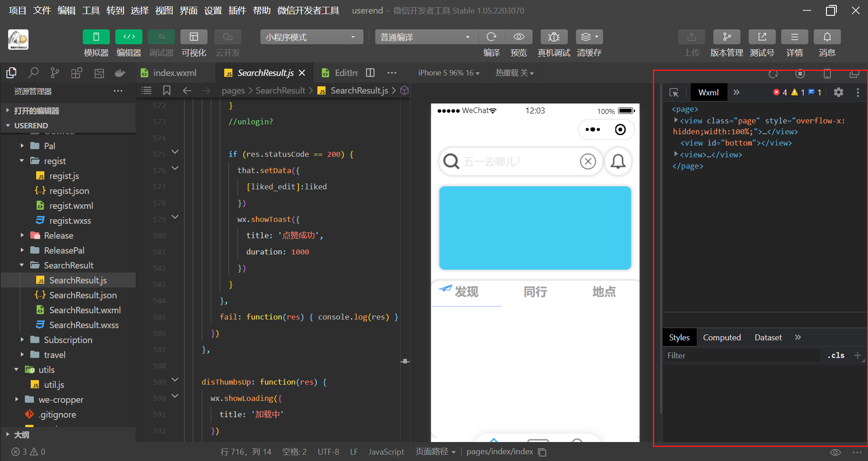
Task: Clear the simulator search with X icon
Action: pos(588,161)
